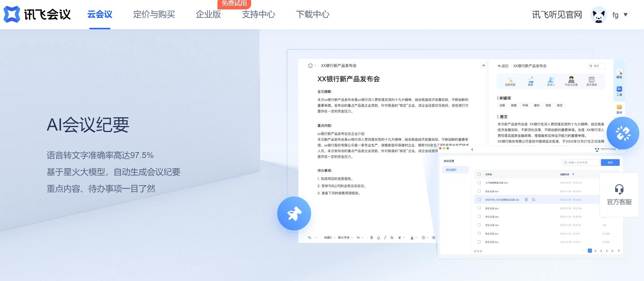Click the collapse panel icon in the editor
Screen dimensions: 644x281
tap(483, 65)
